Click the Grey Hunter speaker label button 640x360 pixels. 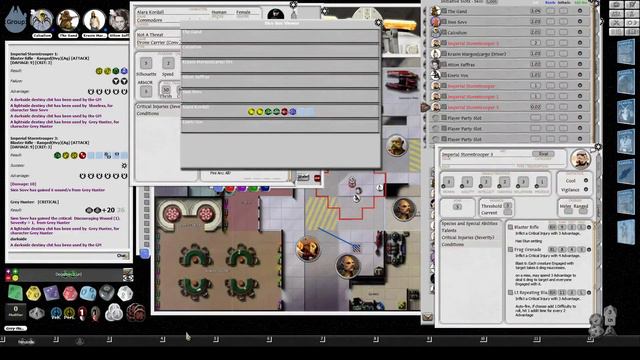pos(16,328)
